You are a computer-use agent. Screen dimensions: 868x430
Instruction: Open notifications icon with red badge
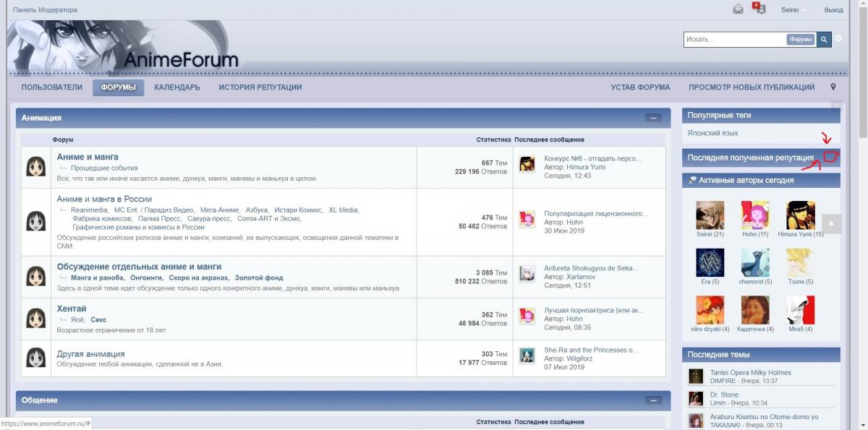point(759,9)
